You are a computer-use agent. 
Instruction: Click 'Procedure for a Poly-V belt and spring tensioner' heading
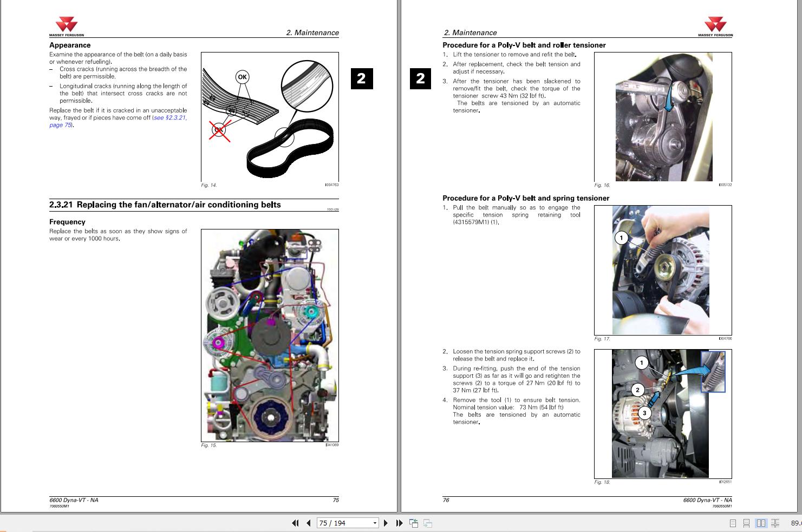(x=526, y=198)
